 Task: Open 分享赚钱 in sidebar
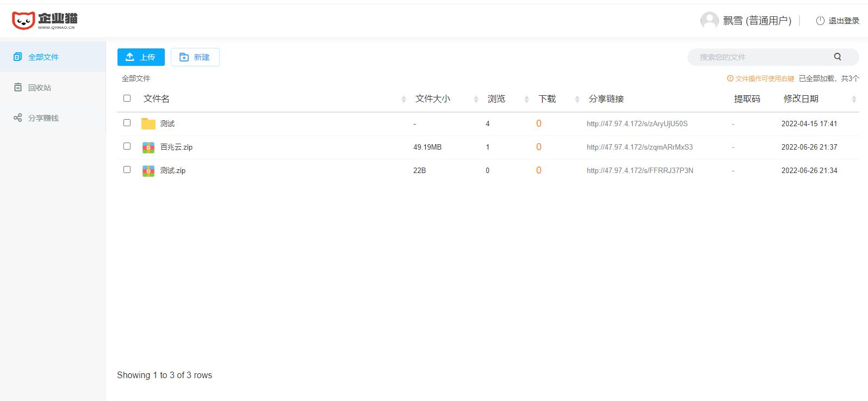click(44, 118)
